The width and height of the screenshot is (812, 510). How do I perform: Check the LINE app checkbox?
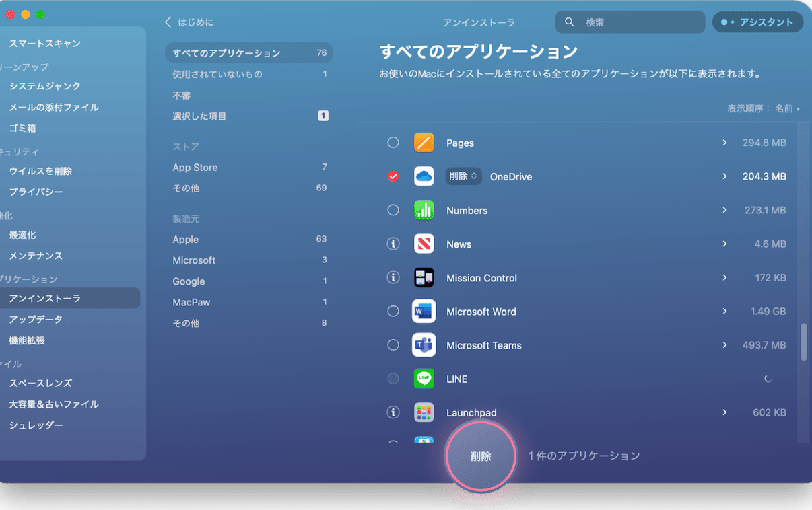(x=393, y=379)
